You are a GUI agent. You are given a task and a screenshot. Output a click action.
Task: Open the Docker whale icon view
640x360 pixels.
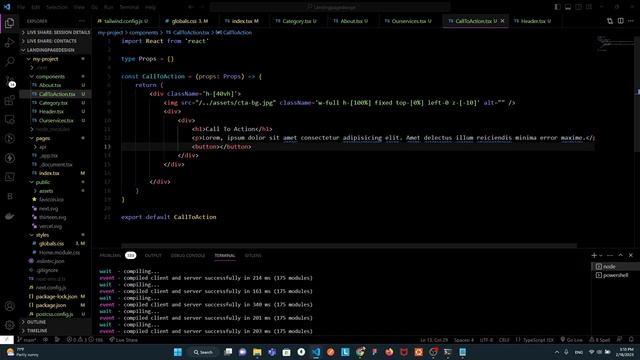click(x=9, y=216)
